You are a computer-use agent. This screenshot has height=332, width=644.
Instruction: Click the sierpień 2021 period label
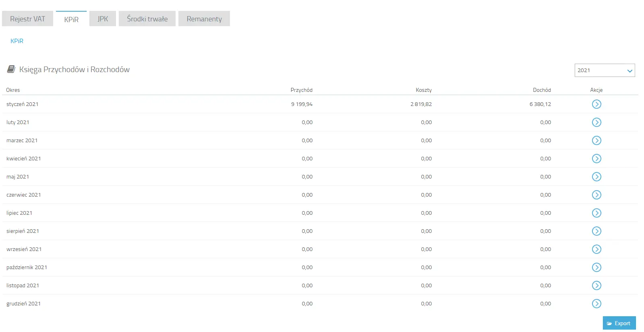23,231
